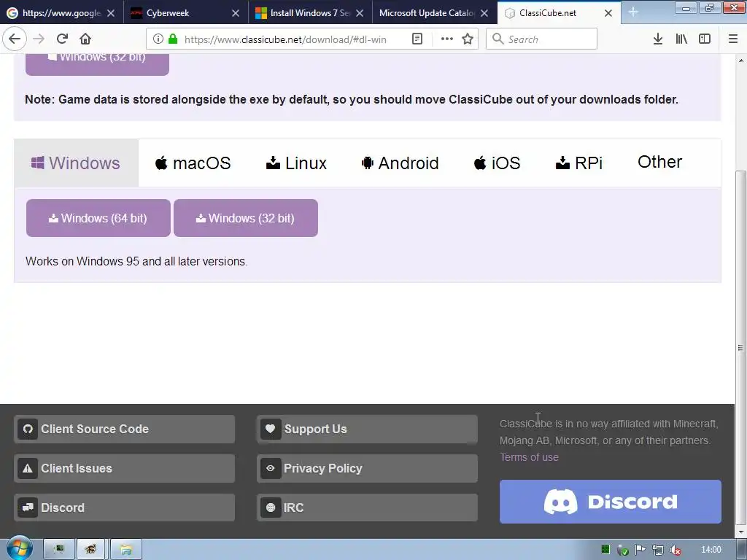Screen dimensions: 747x560
Task: Switch to the Cyberweek tab
Action: coord(186,13)
